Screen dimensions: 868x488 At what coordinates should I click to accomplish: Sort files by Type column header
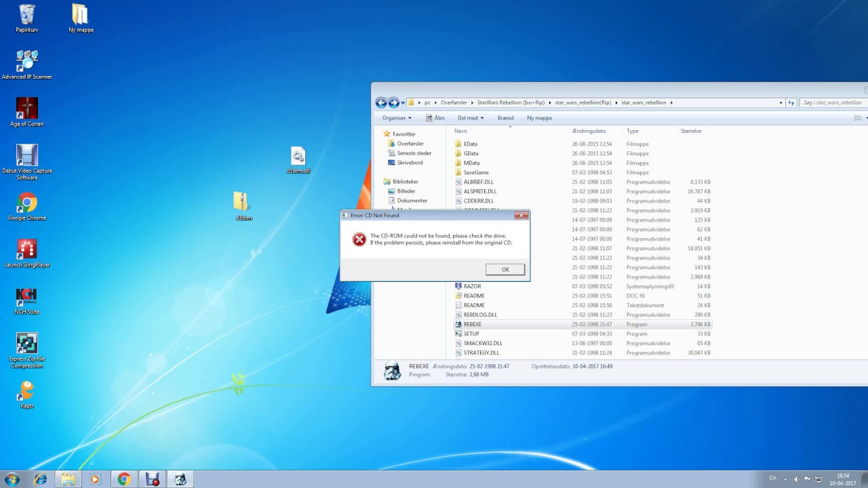coord(651,131)
